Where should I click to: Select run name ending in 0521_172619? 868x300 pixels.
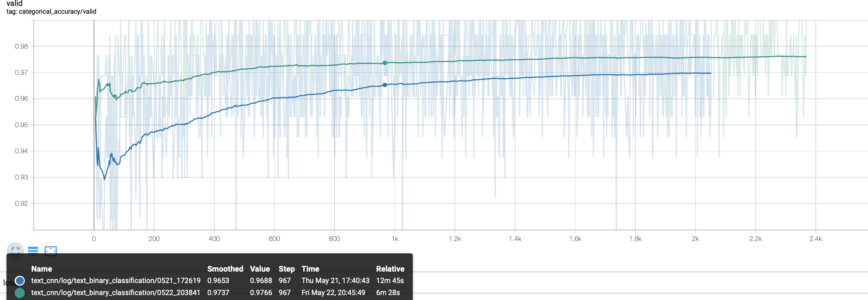(116, 280)
